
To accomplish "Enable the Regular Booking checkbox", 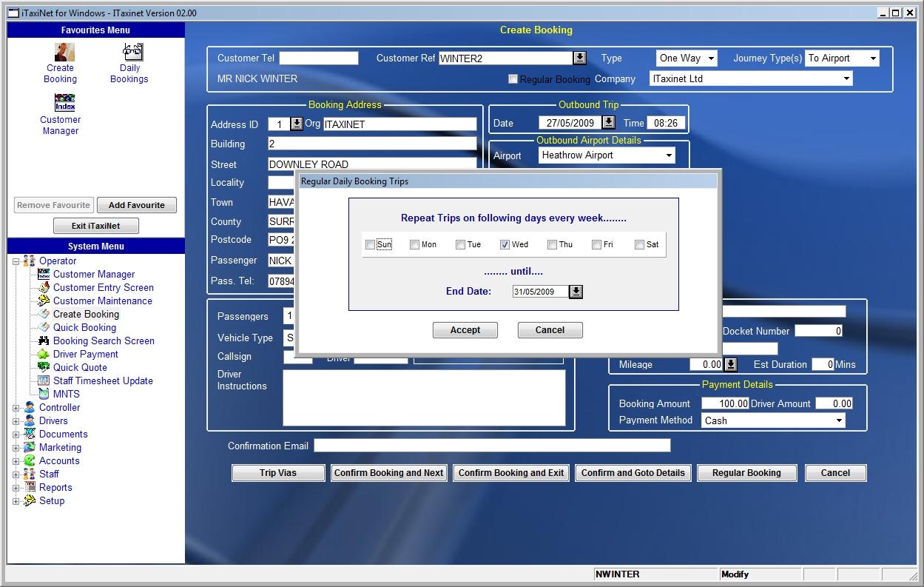I will pyautogui.click(x=513, y=79).
